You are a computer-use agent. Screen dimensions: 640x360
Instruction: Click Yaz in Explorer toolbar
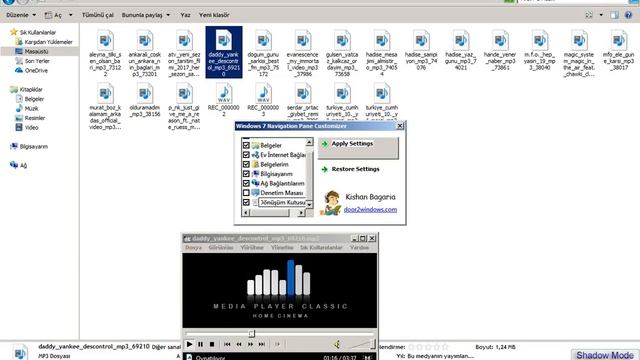(185, 15)
